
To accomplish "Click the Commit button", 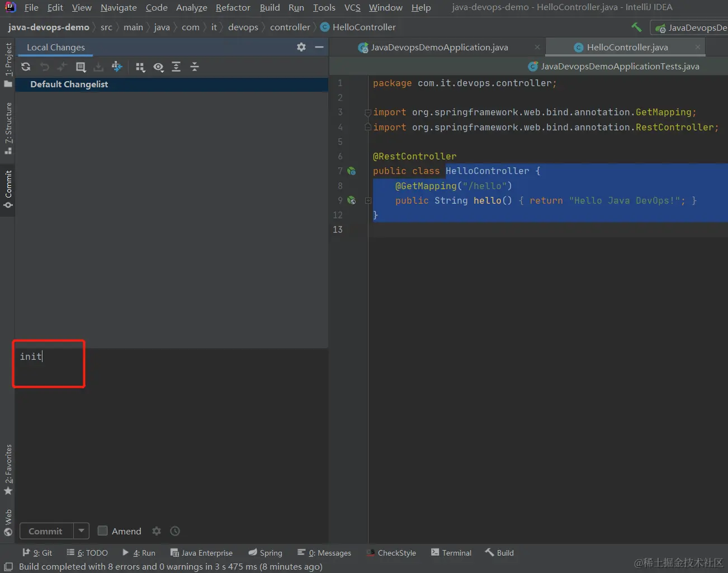I will (46, 531).
